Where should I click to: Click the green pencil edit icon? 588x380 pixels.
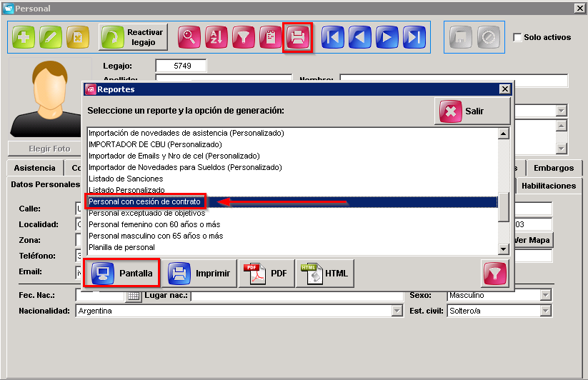[x=51, y=37]
